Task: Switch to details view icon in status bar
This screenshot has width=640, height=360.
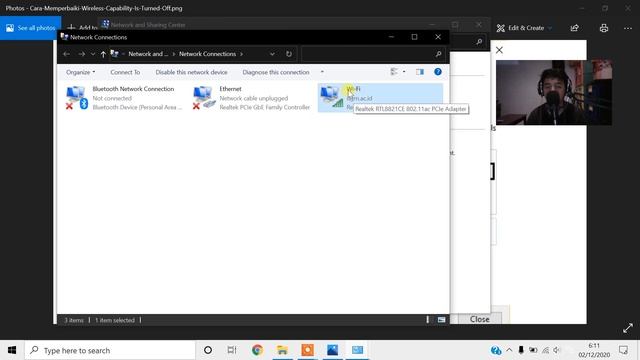Action: point(427,320)
